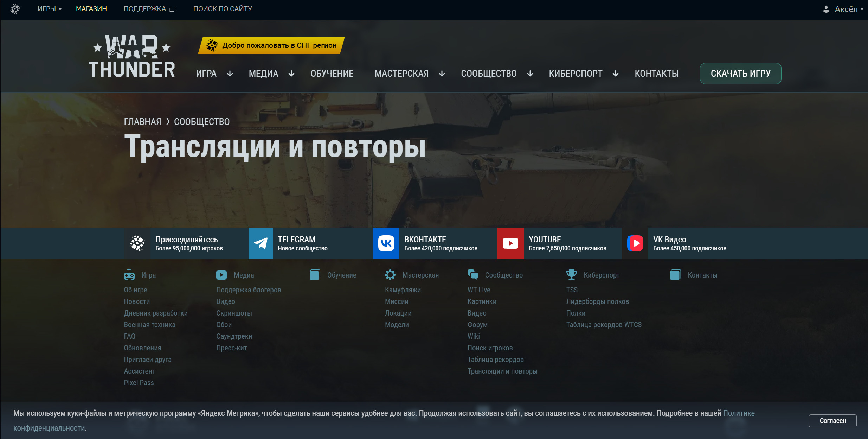Open the Дневник разработки footer link
The image size is (868, 439).
coord(156,313)
